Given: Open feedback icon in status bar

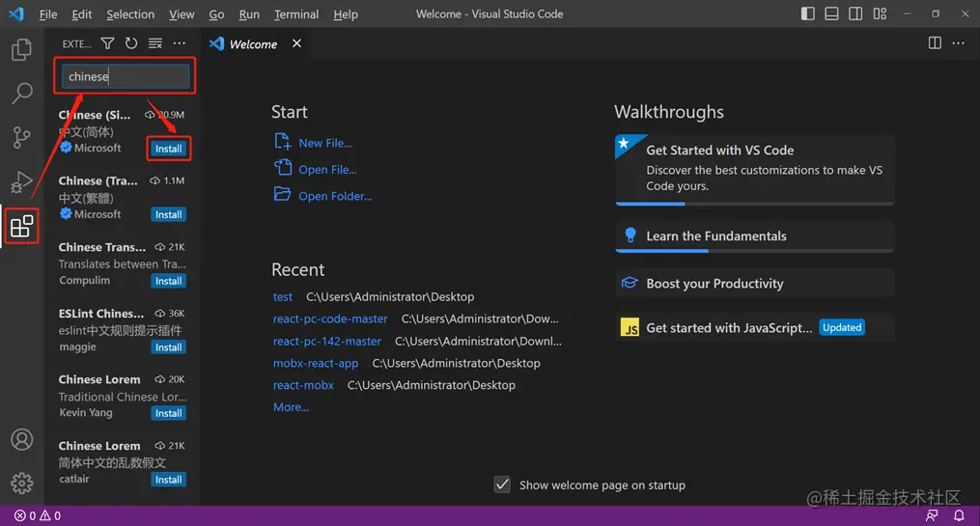Looking at the screenshot, I should tap(932, 515).
